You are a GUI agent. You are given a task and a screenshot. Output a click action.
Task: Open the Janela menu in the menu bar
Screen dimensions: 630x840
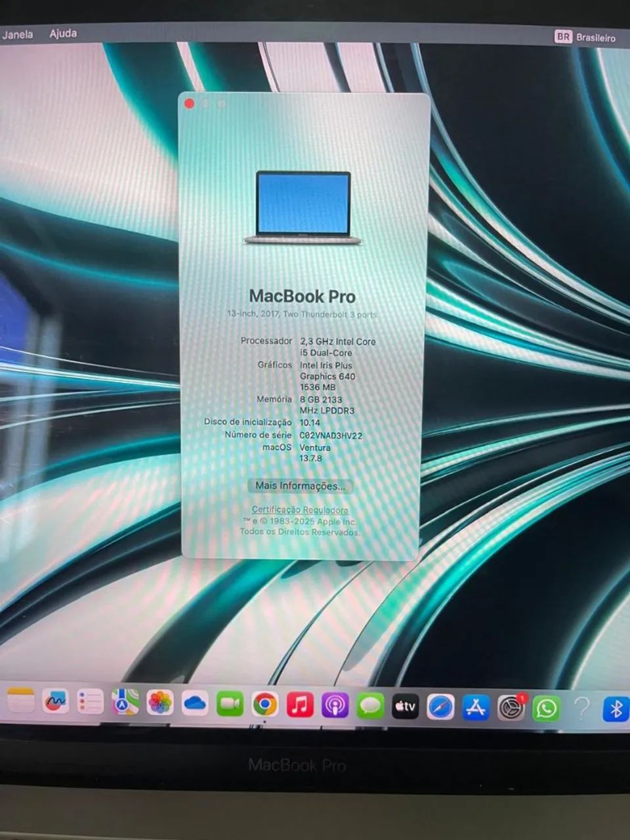[18, 34]
